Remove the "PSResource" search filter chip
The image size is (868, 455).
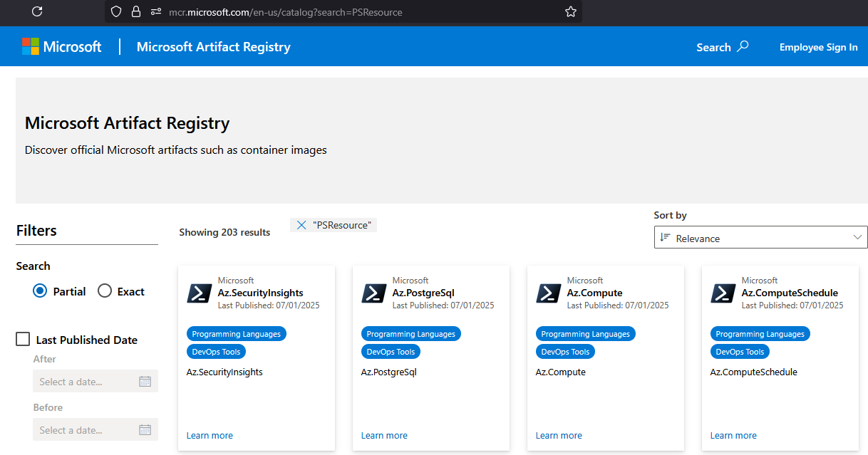(301, 225)
